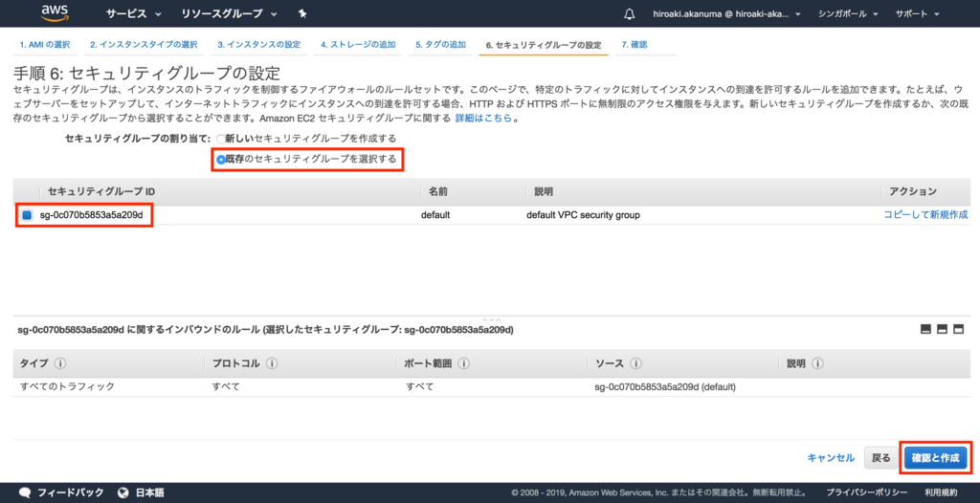The image size is (980, 503).
Task: Click the info icon next to プロトコル
Action: pyautogui.click(x=273, y=363)
